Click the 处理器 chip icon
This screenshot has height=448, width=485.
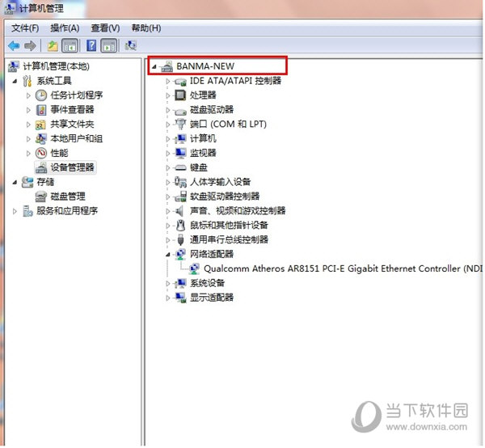click(180, 95)
